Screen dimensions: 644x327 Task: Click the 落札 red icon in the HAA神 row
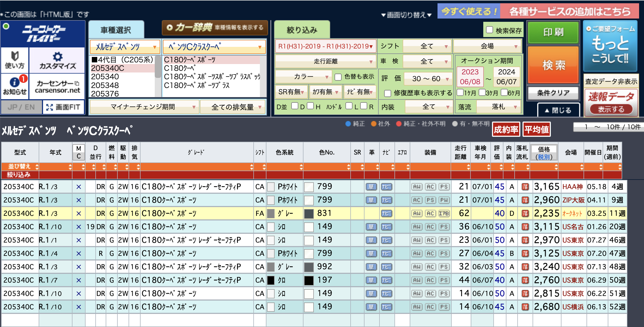(x=525, y=187)
